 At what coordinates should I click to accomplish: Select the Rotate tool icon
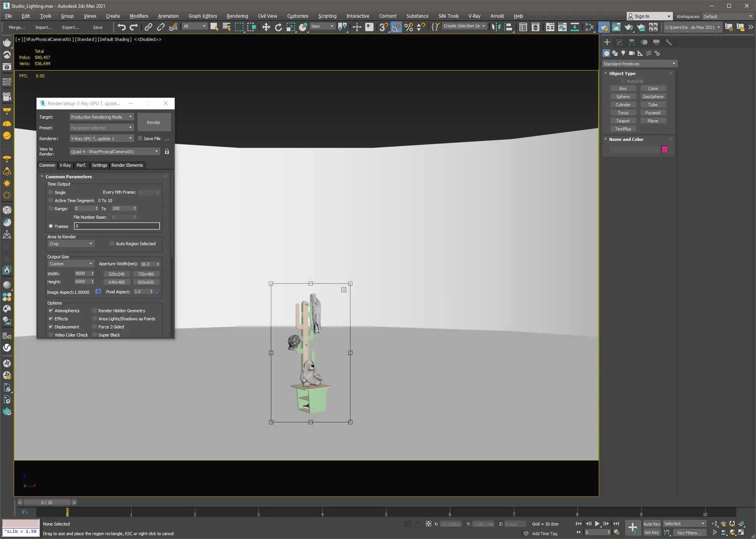coord(278,27)
